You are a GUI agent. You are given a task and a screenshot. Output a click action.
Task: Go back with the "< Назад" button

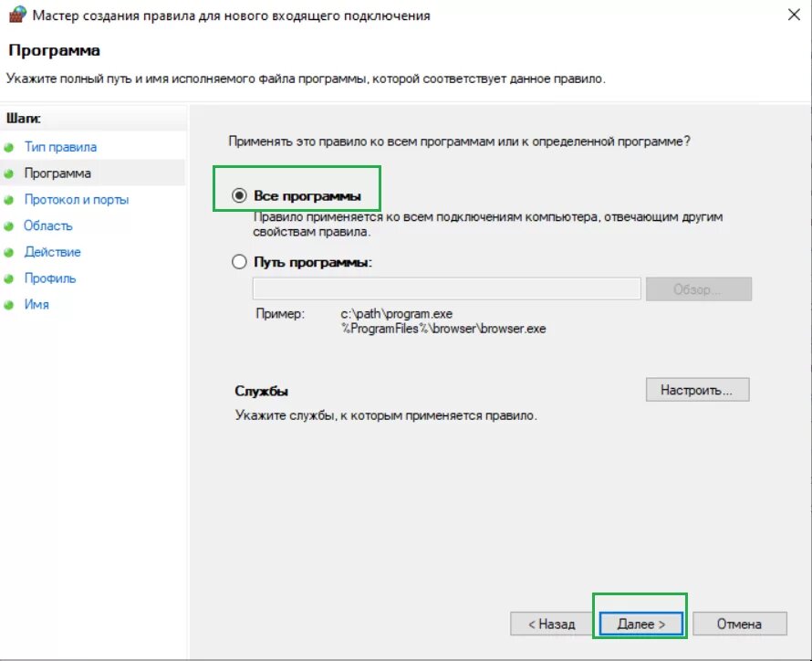tap(551, 624)
